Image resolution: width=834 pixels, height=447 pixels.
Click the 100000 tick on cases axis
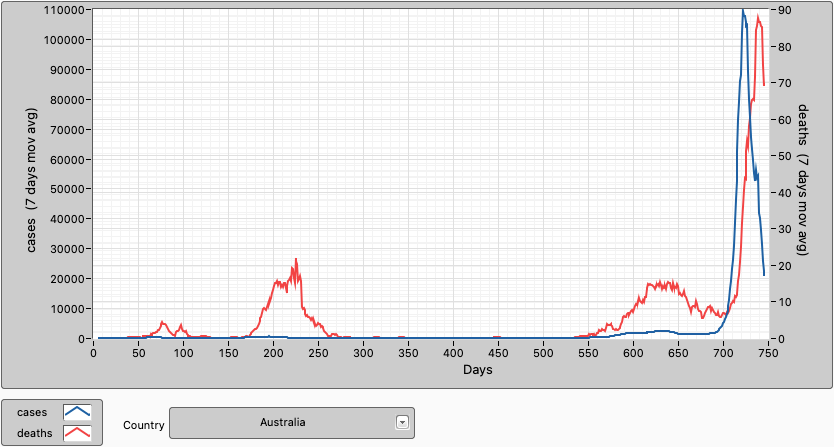(66, 40)
